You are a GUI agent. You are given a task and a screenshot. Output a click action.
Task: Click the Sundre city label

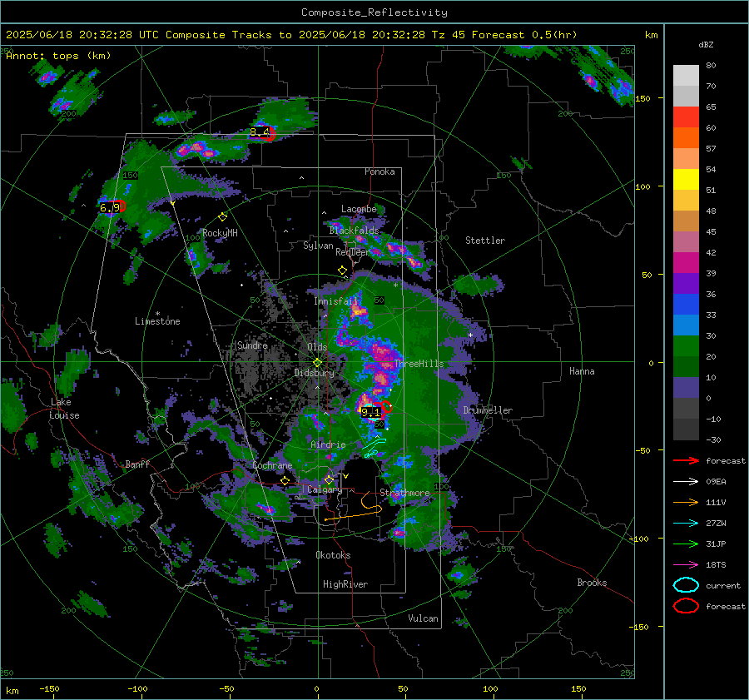252,345
